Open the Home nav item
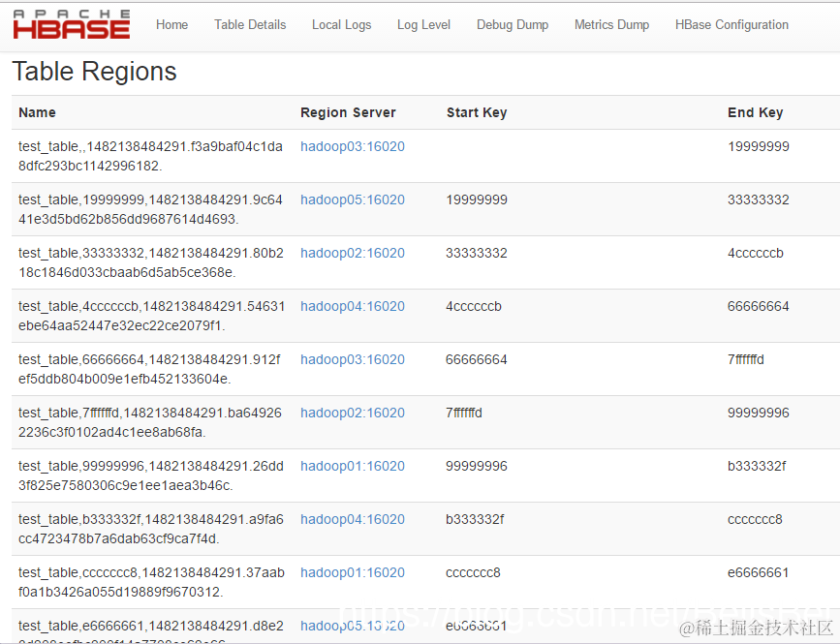 tap(171, 24)
